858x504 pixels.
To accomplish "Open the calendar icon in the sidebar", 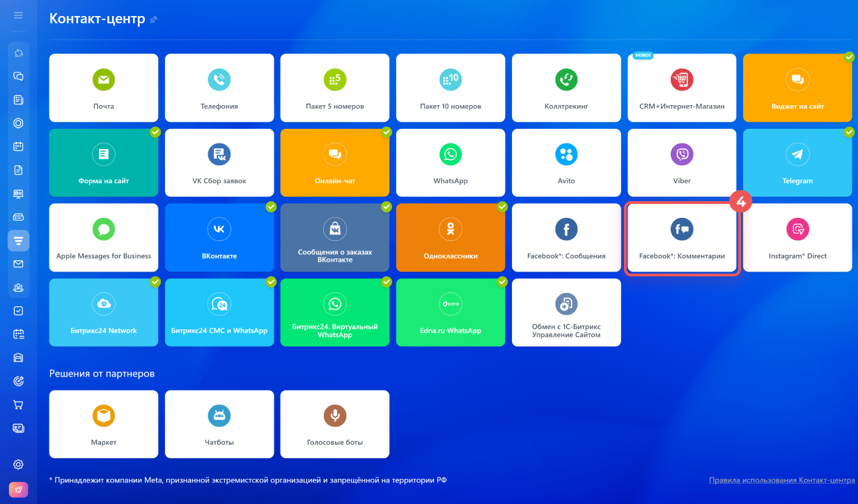I will [x=19, y=147].
